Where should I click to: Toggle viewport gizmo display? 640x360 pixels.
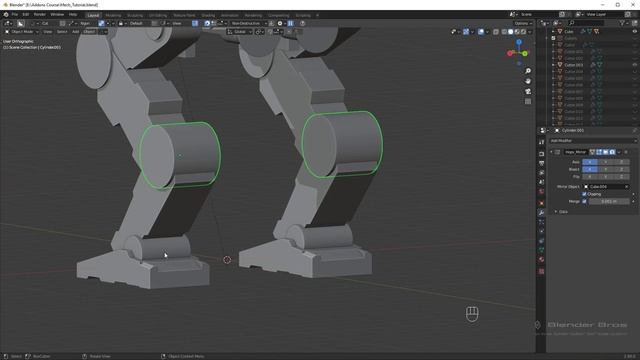(466, 31)
